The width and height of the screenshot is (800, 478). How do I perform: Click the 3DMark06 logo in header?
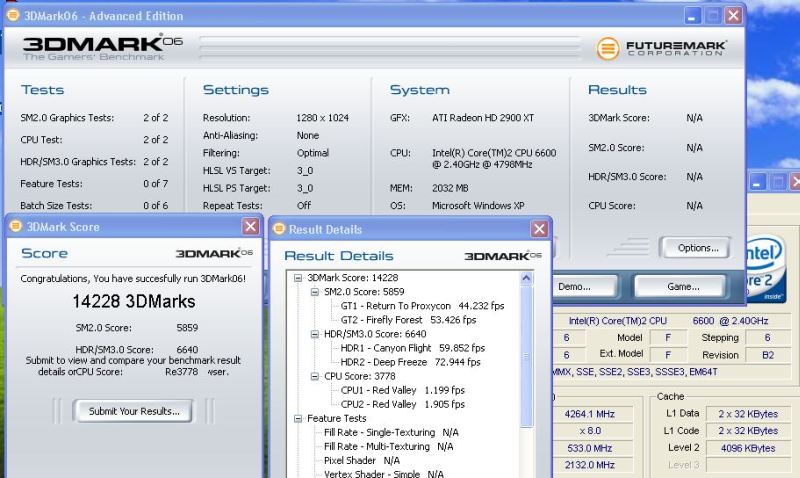coord(102,47)
